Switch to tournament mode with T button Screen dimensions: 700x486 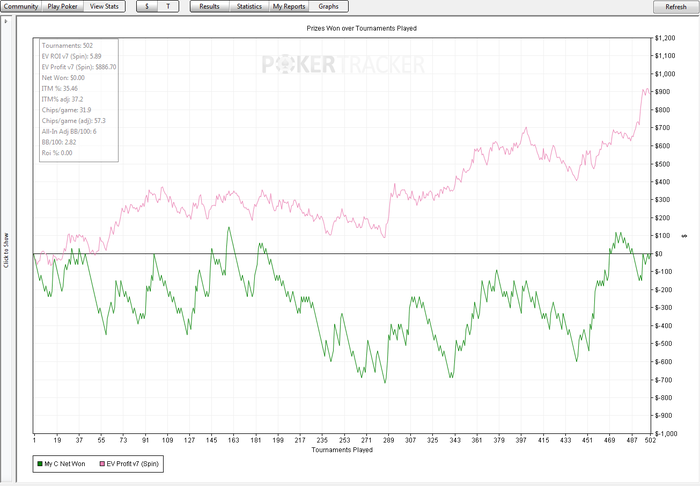[x=168, y=6]
